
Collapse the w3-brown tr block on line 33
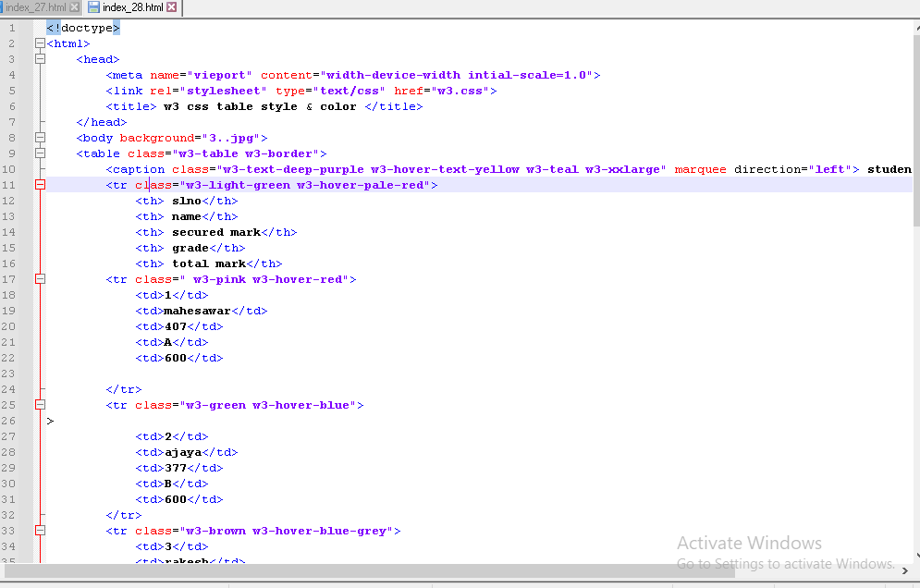pos(40,531)
